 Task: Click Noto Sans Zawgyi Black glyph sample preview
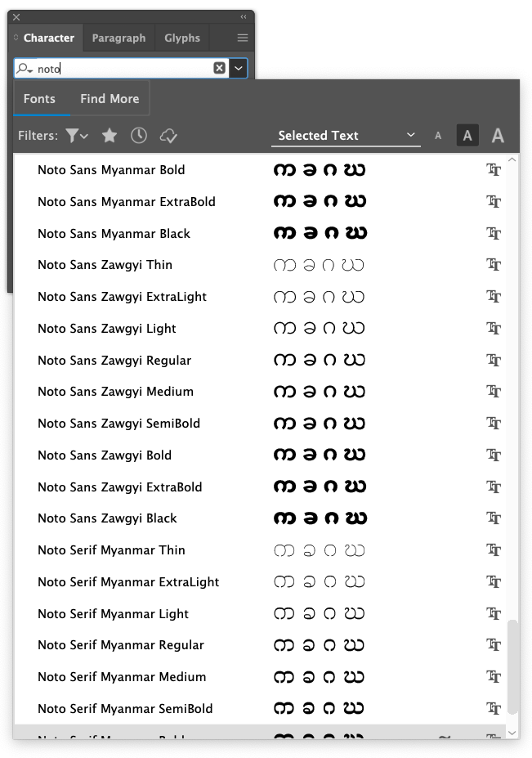tap(320, 518)
